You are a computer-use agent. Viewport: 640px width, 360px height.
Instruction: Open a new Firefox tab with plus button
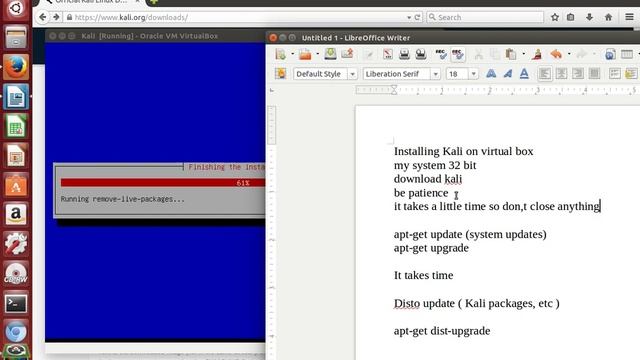point(153,2)
